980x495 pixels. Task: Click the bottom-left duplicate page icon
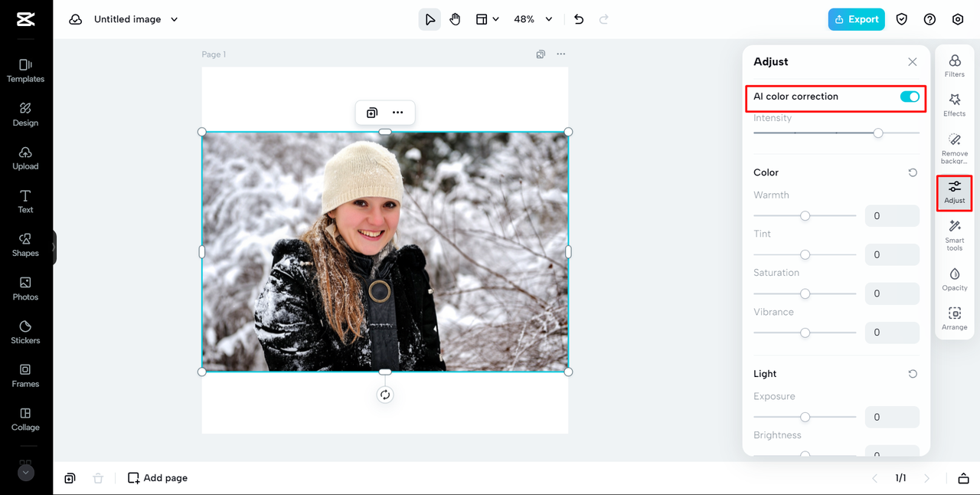70,478
